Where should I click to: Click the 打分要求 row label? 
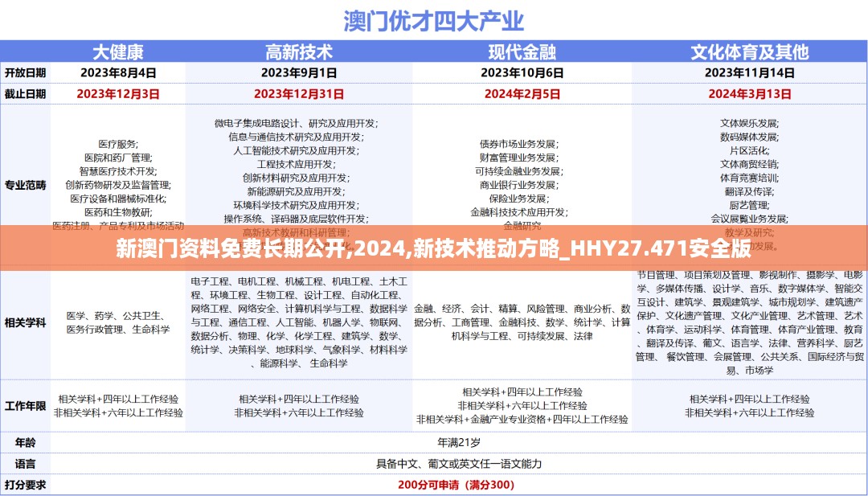pos(26,485)
